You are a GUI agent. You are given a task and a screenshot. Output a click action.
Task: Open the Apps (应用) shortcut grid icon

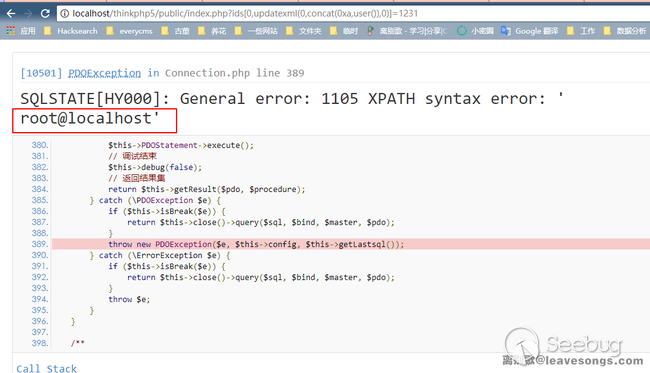(x=11, y=31)
